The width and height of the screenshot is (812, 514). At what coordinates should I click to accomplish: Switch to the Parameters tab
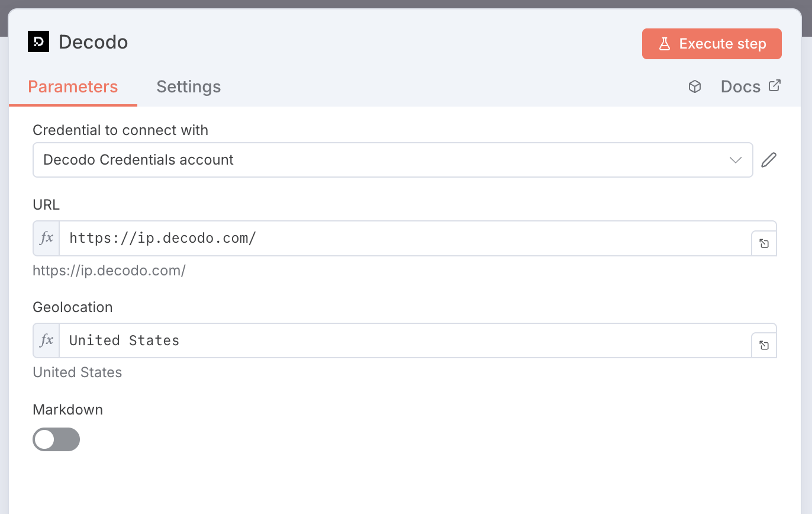coord(73,86)
